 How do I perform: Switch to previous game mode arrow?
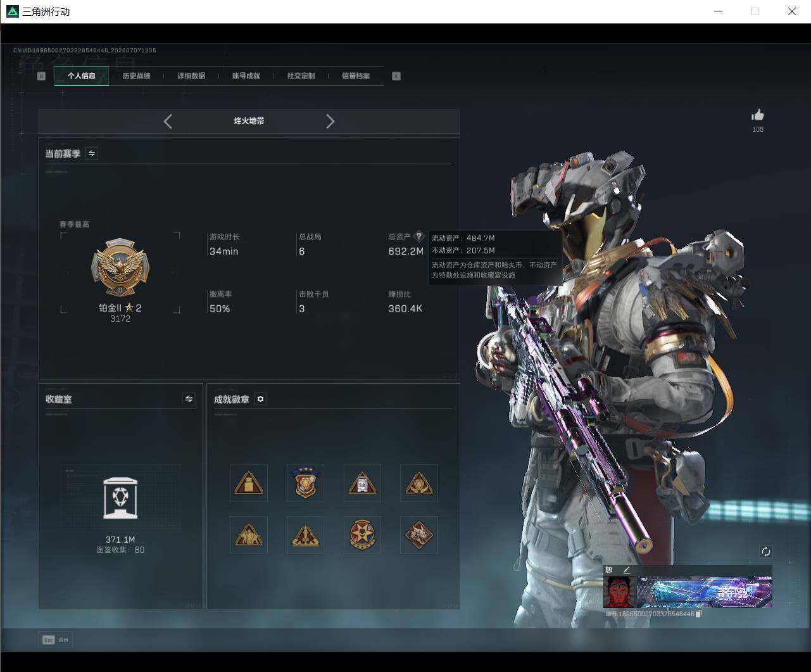coord(168,121)
